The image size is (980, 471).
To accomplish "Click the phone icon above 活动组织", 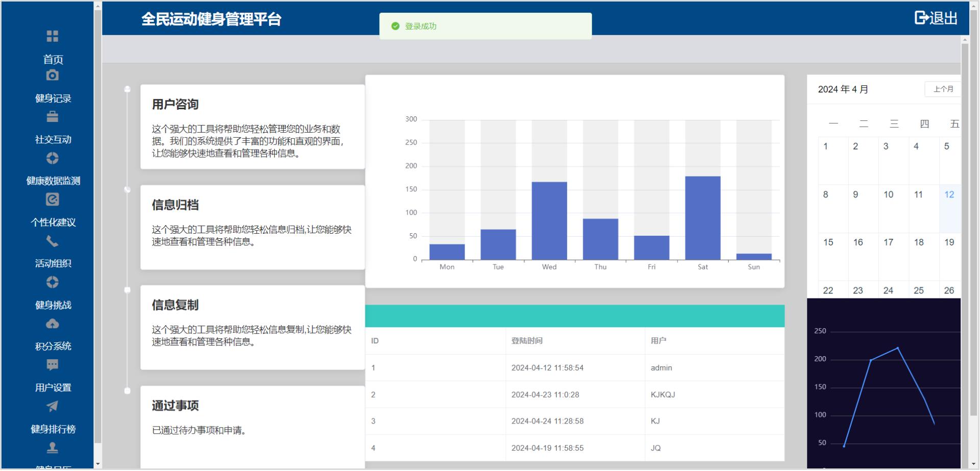I will click(53, 241).
